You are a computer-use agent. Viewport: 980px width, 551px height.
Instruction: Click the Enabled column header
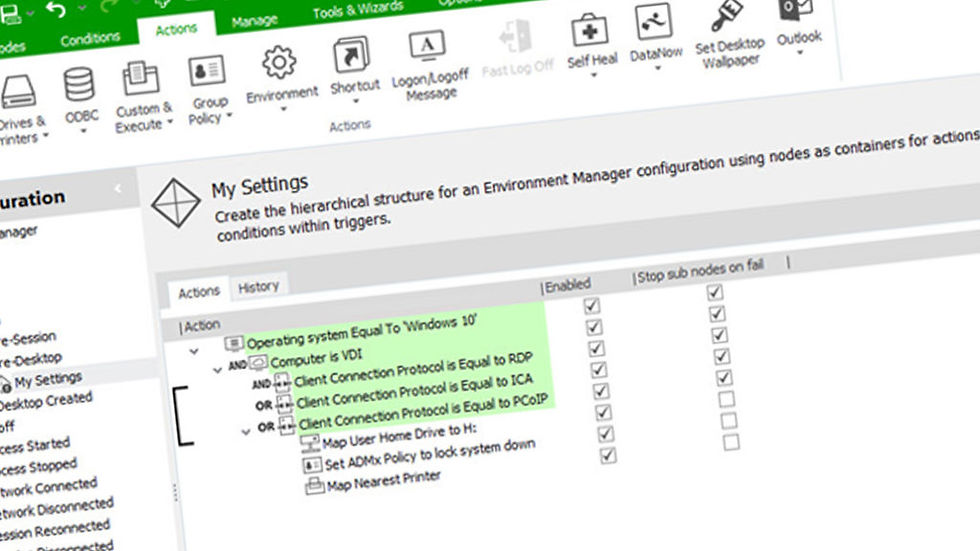[568, 285]
